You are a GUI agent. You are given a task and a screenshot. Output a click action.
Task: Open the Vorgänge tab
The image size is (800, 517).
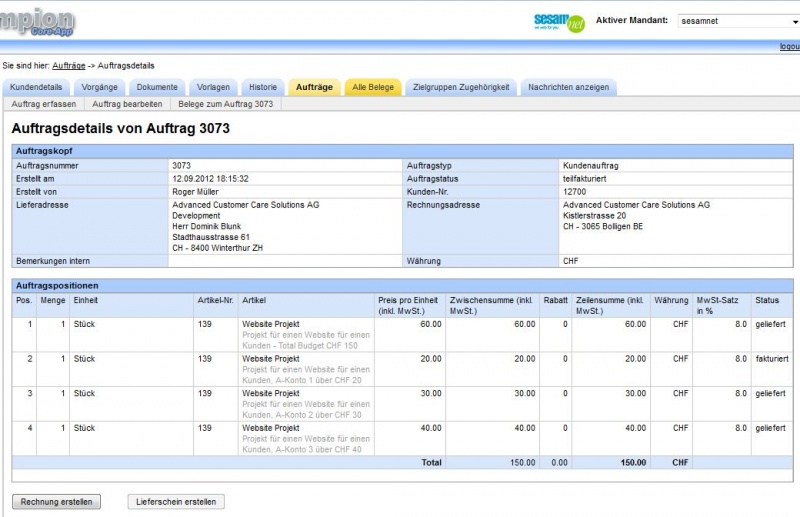(99, 87)
